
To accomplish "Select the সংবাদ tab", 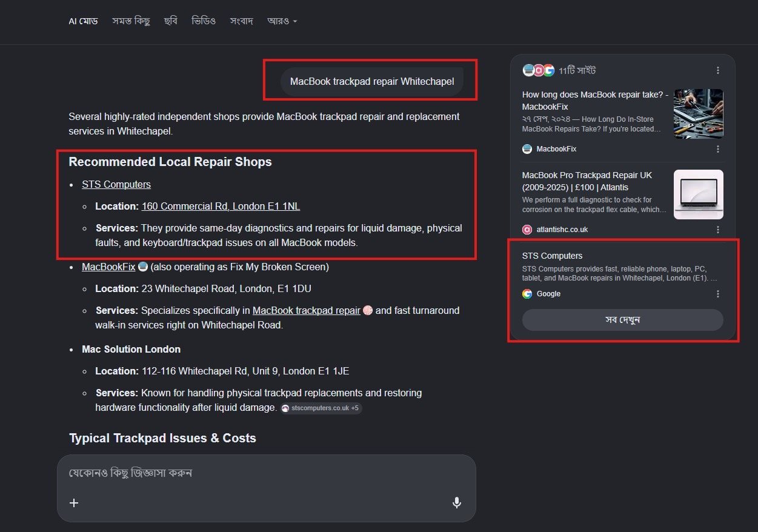I will pyautogui.click(x=241, y=21).
